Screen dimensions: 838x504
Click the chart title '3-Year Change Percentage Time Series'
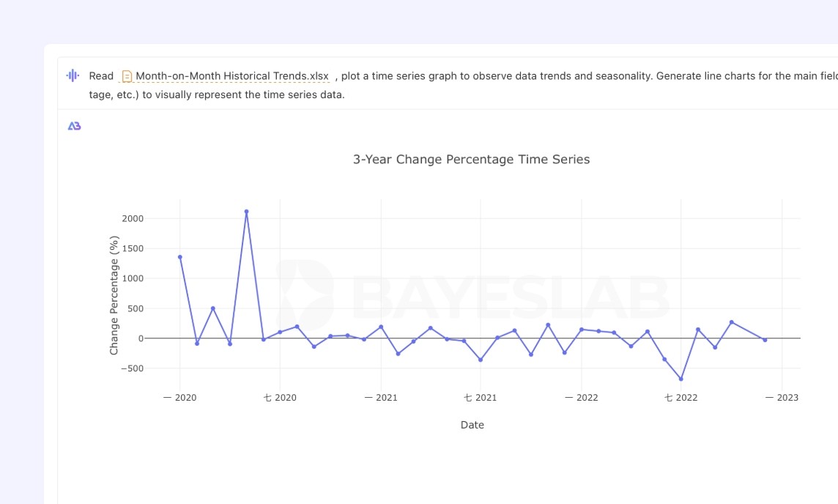click(472, 159)
